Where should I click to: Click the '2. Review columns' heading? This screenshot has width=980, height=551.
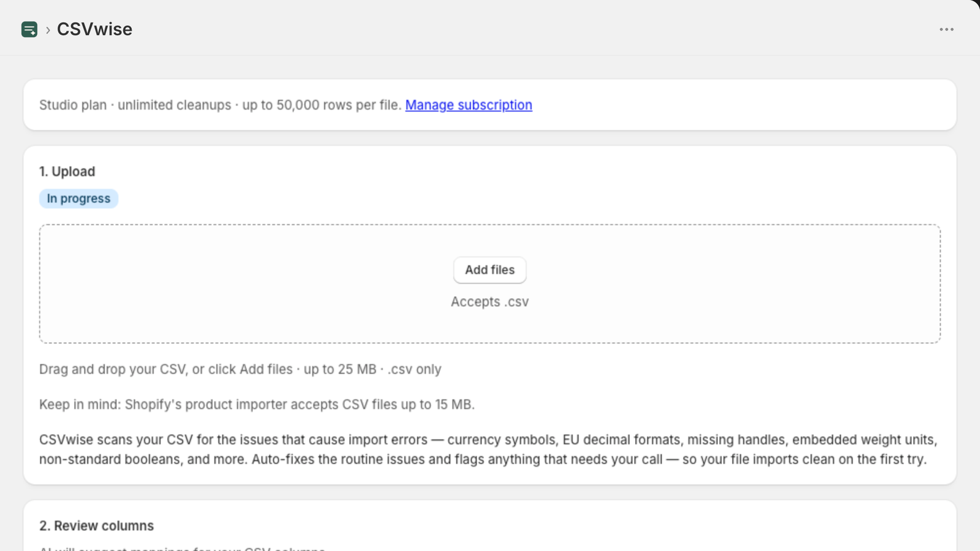pyautogui.click(x=97, y=526)
